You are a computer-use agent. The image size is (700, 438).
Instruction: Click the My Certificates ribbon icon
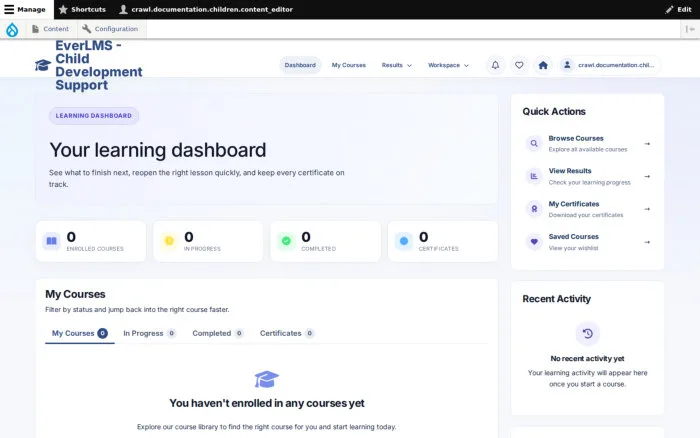click(x=534, y=209)
